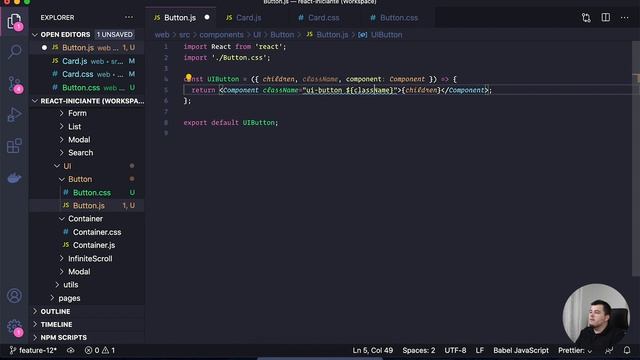640x360 pixels.
Task: Open the Extensions view
Action: pos(14,146)
